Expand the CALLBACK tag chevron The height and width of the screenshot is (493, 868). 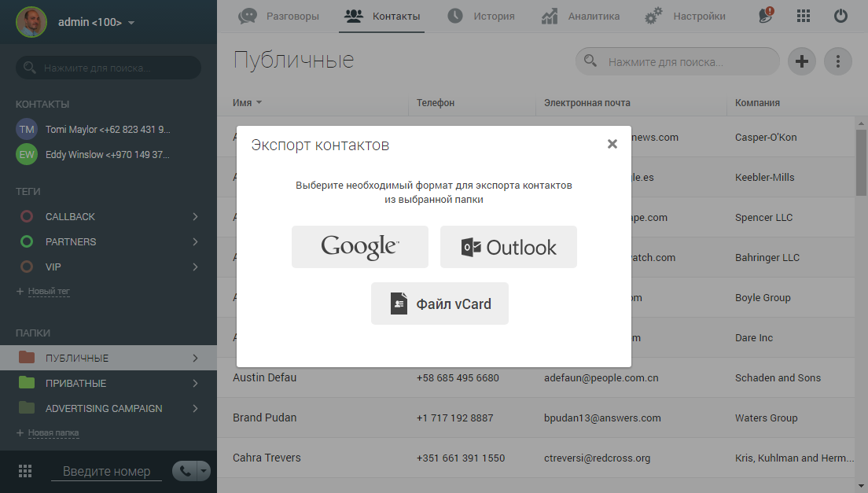point(195,216)
